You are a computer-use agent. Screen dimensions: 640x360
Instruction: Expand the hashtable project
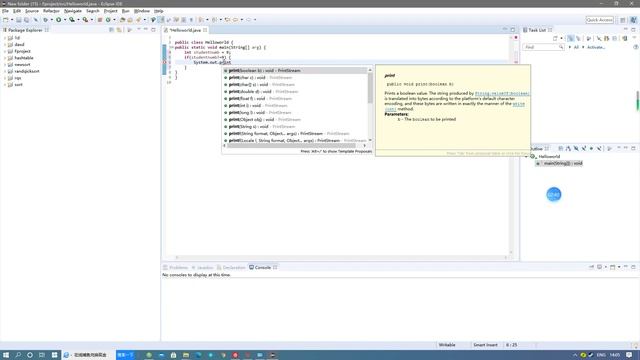pyautogui.click(x=5, y=58)
